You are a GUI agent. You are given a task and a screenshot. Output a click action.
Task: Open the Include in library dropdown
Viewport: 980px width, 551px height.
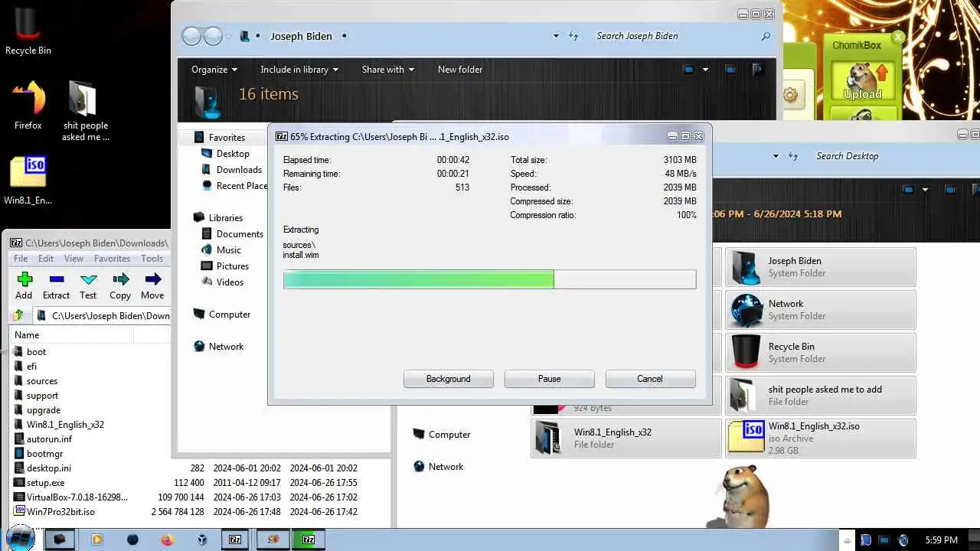[299, 70]
